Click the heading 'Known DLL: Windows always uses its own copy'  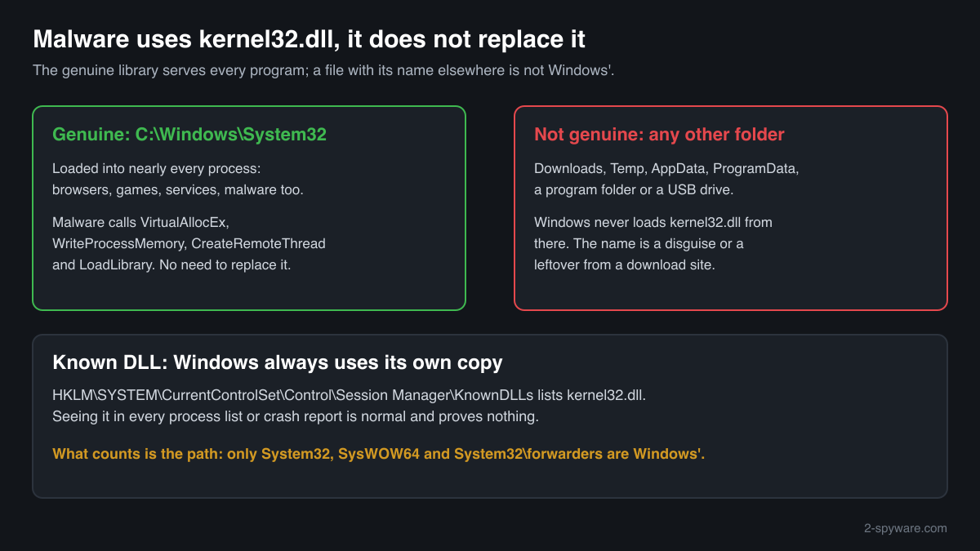tap(278, 362)
